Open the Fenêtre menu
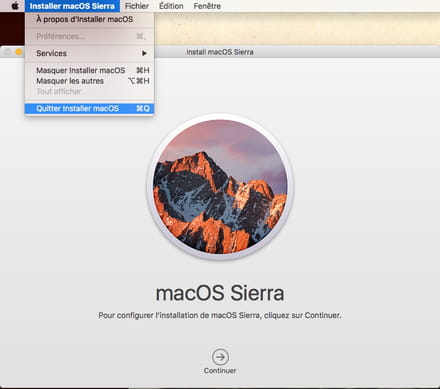The height and width of the screenshot is (389, 440). [x=207, y=6]
